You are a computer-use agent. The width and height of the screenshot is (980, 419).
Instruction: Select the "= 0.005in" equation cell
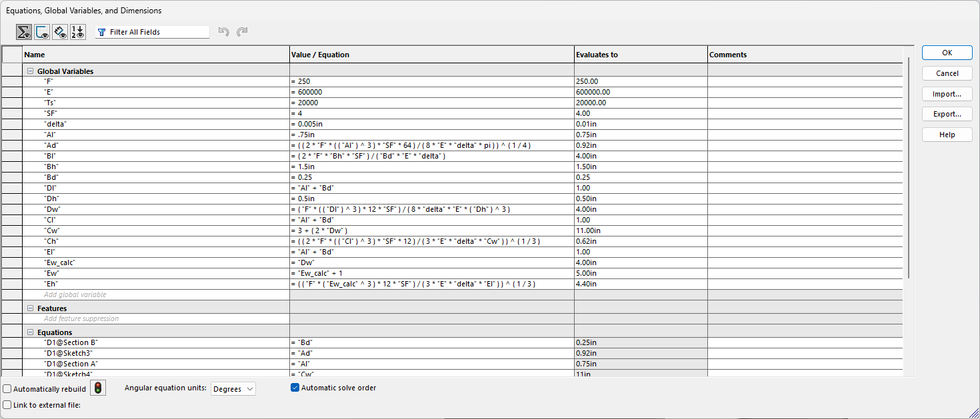pos(431,124)
